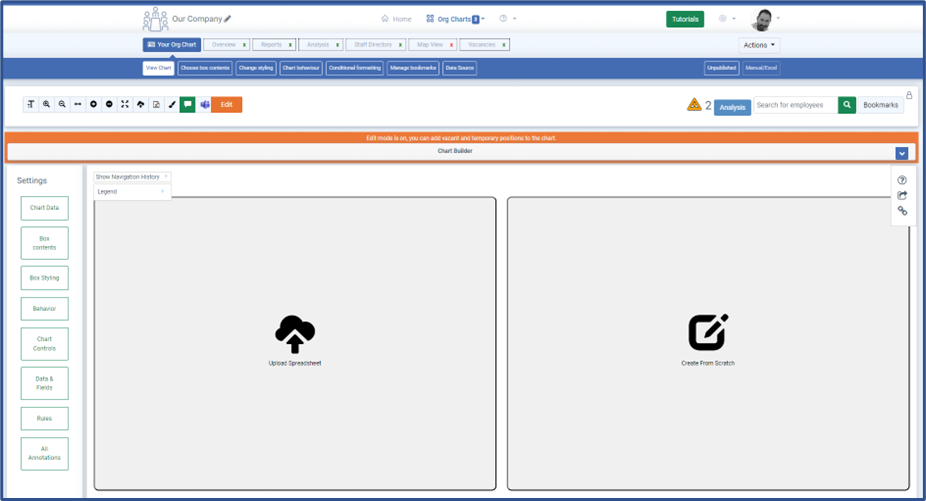Open the Actions dropdown

[758, 45]
